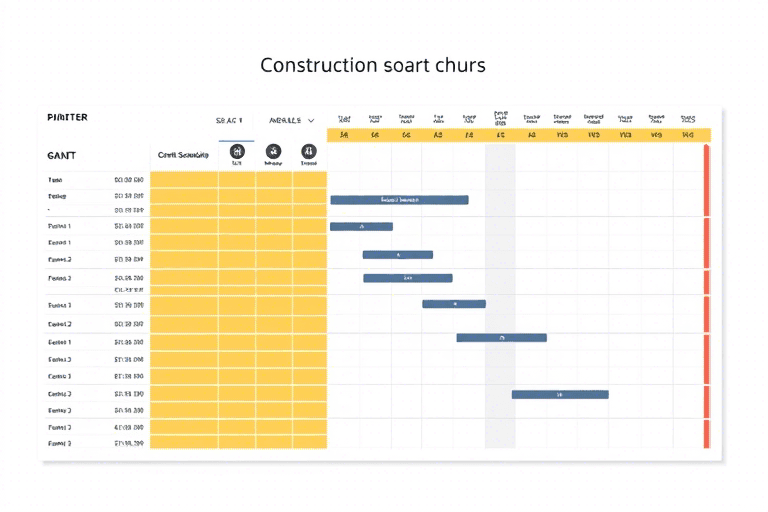768x512 pixels.
Task: Select the first task row name
Action: click(56, 180)
